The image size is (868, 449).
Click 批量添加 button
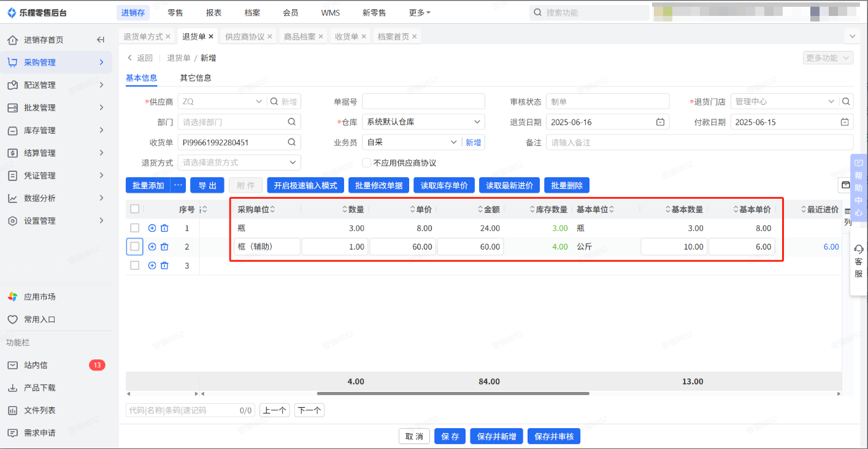coord(148,185)
